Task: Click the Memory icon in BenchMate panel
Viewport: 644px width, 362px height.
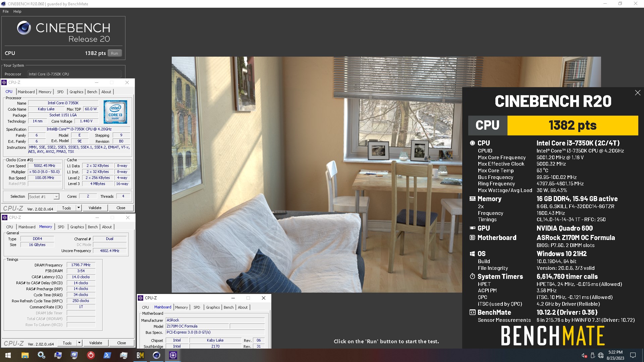Action: pyautogui.click(x=472, y=199)
